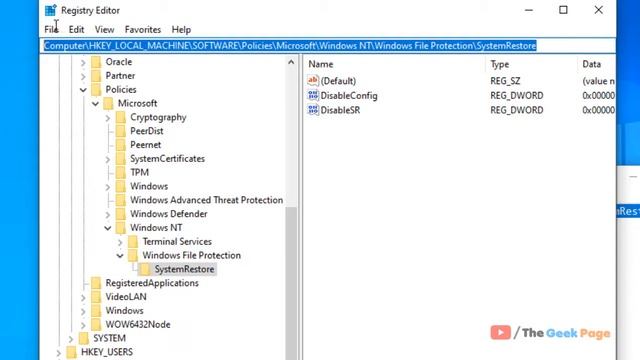Select the SystemRestore key label
640x360 pixels.
tap(184, 269)
